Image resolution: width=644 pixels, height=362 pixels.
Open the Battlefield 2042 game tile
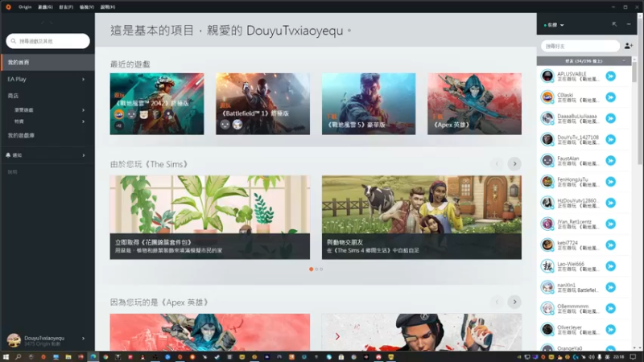(x=157, y=104)
